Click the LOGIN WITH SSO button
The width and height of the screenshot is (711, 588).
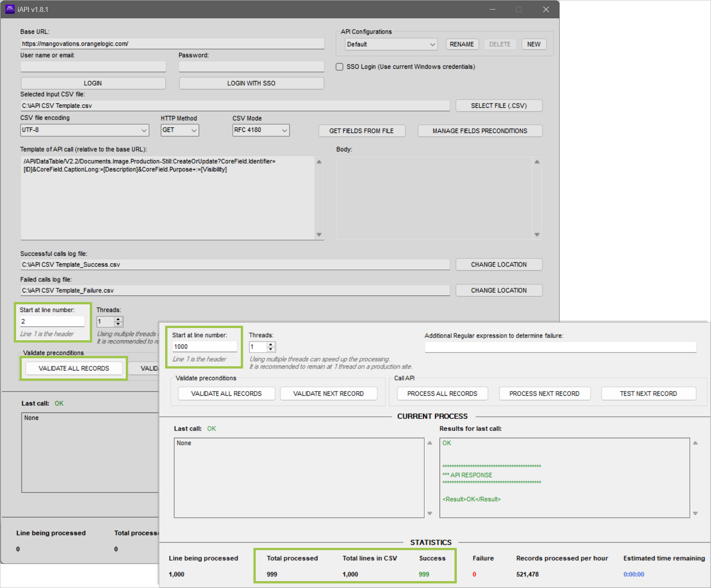[x=252, y=83]
